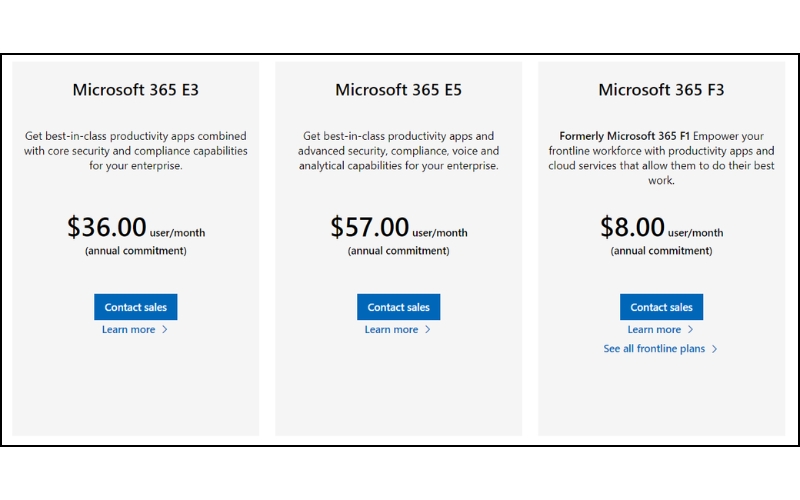Open Learn more link under F3 plan
This screenshot has height=500, width=800.
[654, 330]
